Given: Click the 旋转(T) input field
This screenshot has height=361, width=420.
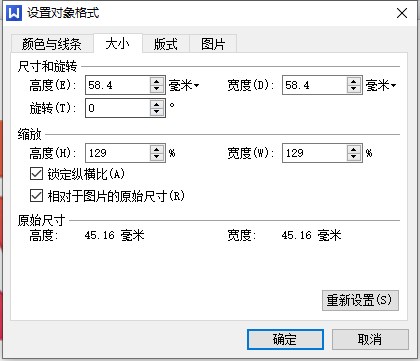Looking at the screenshot, I should coord(118,108).
